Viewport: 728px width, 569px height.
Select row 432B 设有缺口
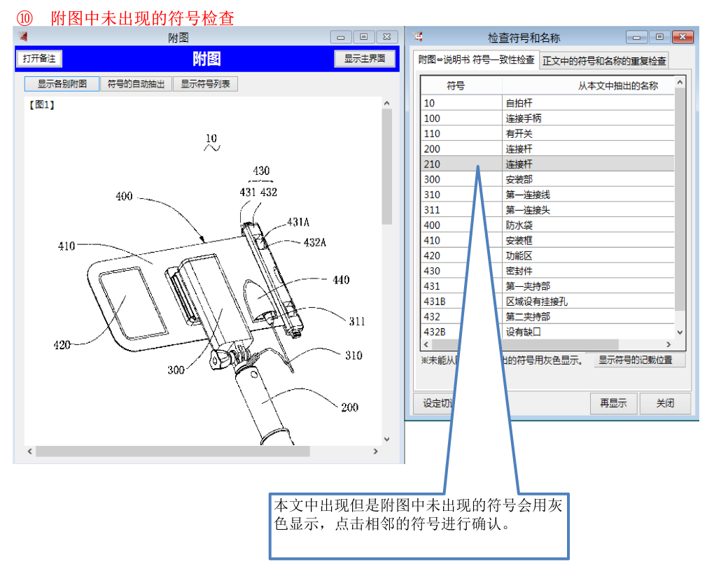point(547,332)
